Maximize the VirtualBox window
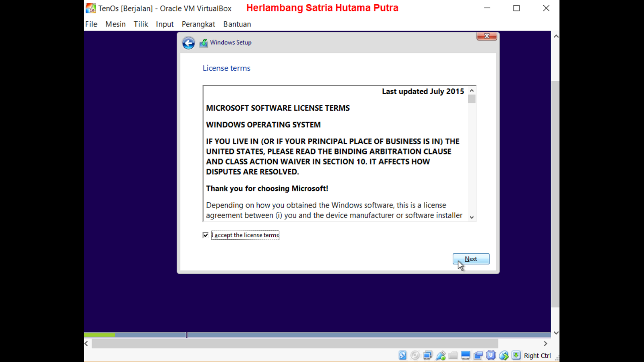644x362 pixels. (x=516, y=8)
